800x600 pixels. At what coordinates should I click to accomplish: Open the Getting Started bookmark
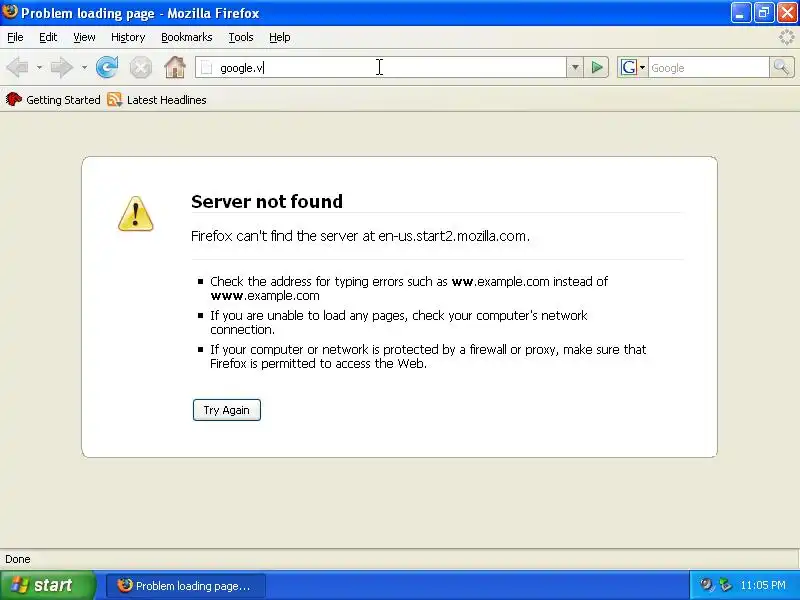click(53, 99)
